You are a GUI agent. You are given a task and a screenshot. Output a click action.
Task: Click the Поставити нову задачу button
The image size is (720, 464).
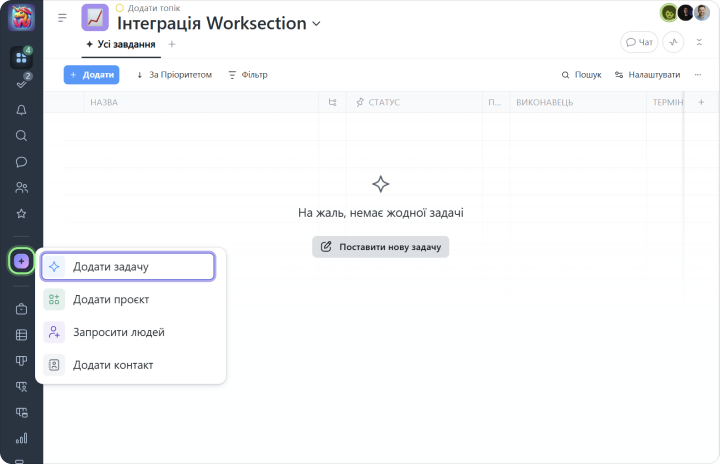[380, 247]
